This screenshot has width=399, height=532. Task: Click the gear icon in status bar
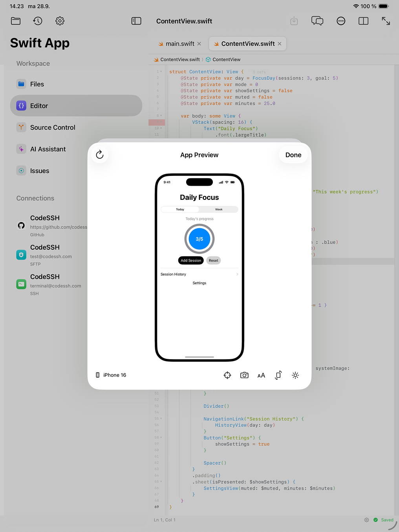click(x=366, y=520)
